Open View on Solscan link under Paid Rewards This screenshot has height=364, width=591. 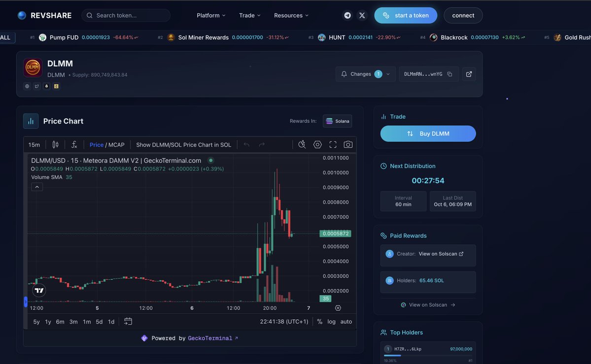click(x=428, y=305)
